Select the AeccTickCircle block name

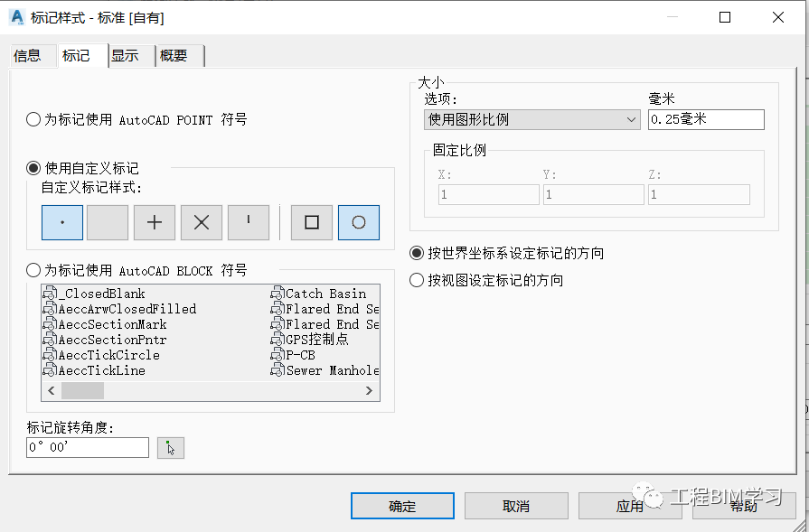(x=108, y=355)
